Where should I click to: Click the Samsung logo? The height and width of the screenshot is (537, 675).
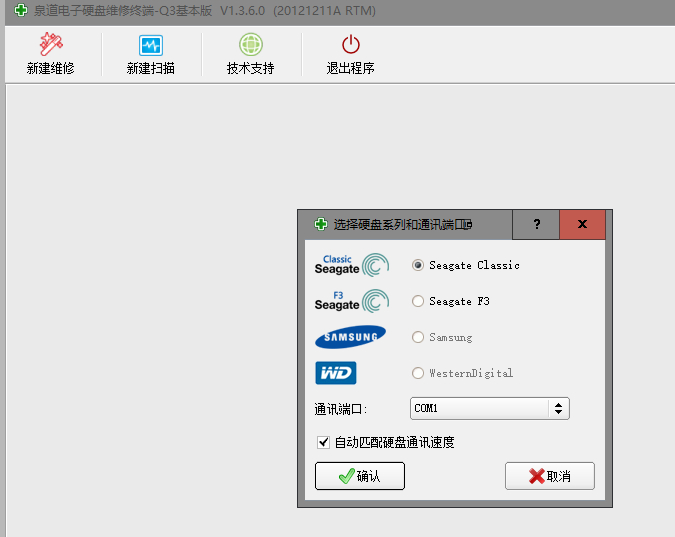(x=350, y=337)
